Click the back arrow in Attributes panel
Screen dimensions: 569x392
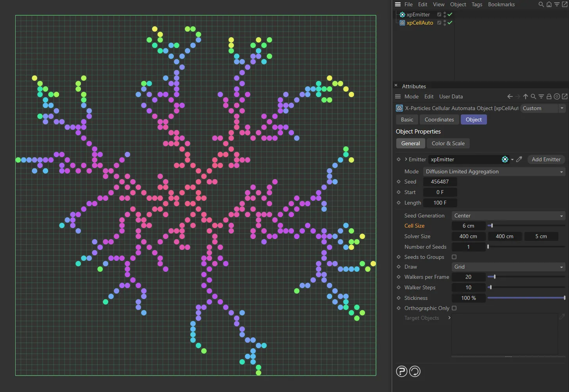pos(510,96)
